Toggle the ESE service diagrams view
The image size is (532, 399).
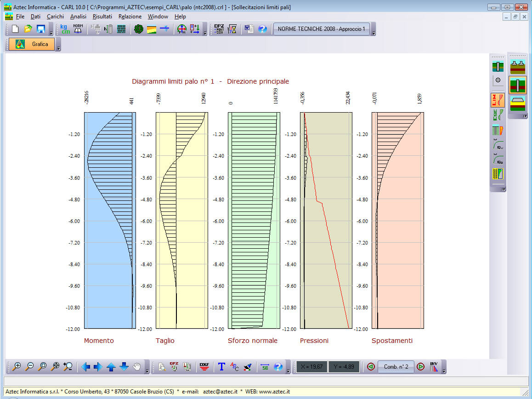(x=498, y=115)
